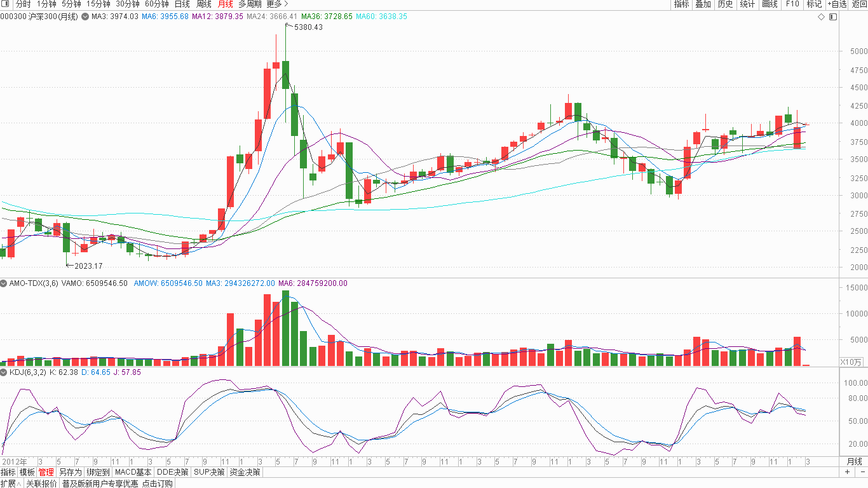Zoom out chart with minus button
The image size is (868, 488).
(x=862, y=472)
